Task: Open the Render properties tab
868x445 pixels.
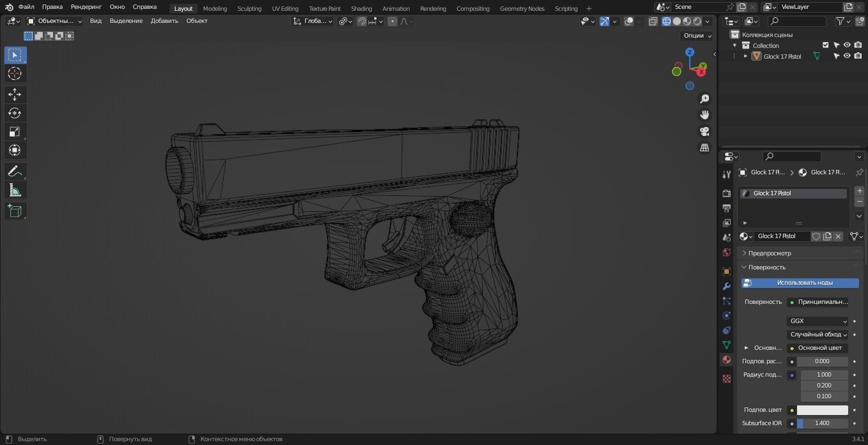Action: pos(726,193)
